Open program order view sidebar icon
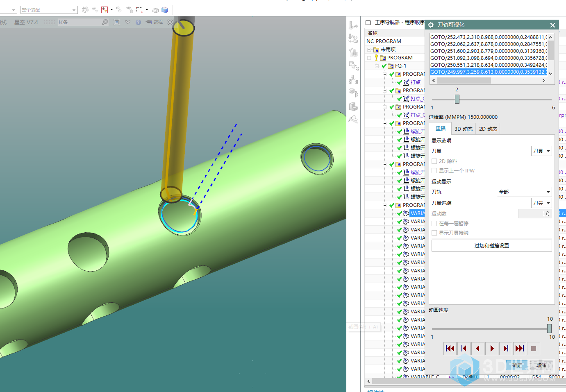This screenshot has width=566, height=392. pyautogui.click(x=353, y=66)
